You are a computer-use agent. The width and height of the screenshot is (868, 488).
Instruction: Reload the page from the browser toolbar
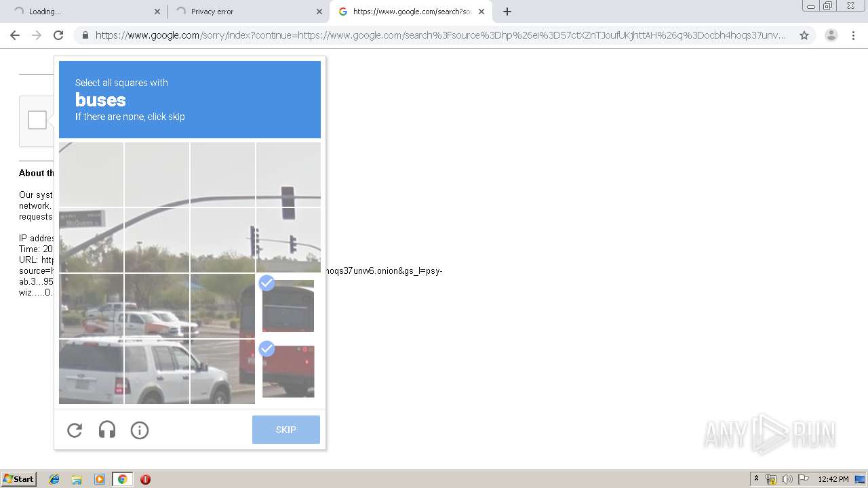(x=58, y=35)
